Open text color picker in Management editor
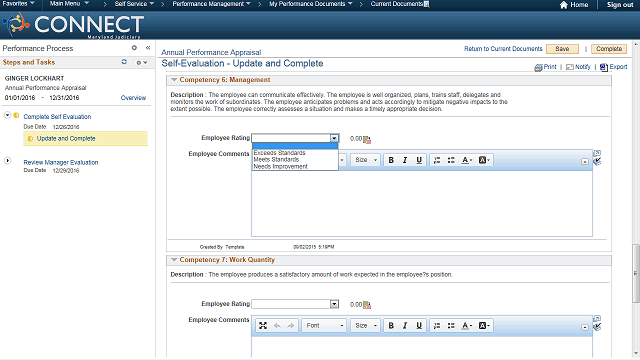The height and width of the screenshot is (360, 640). (x=467, y=160)
